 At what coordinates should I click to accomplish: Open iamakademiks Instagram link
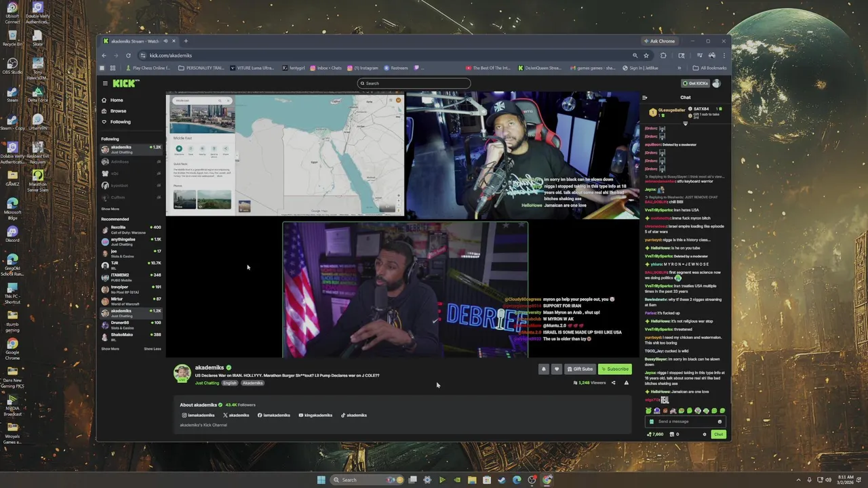tap(198, 415)
